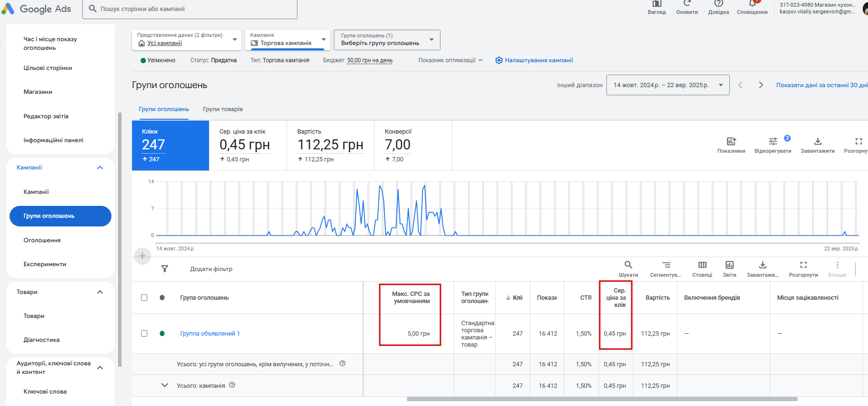The height and width of the screenshot is (406, 868).
Task: Open the Більше three-dot menu
Action: pyautogui.click(x=837, y=265)
